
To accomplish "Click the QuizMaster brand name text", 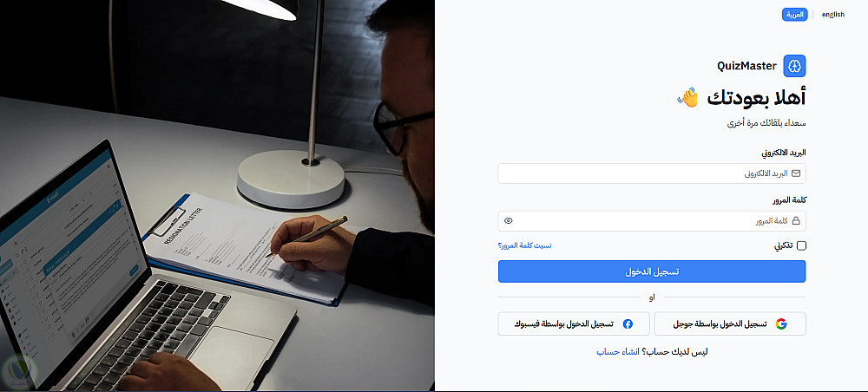I will click(x=746, y=66).
